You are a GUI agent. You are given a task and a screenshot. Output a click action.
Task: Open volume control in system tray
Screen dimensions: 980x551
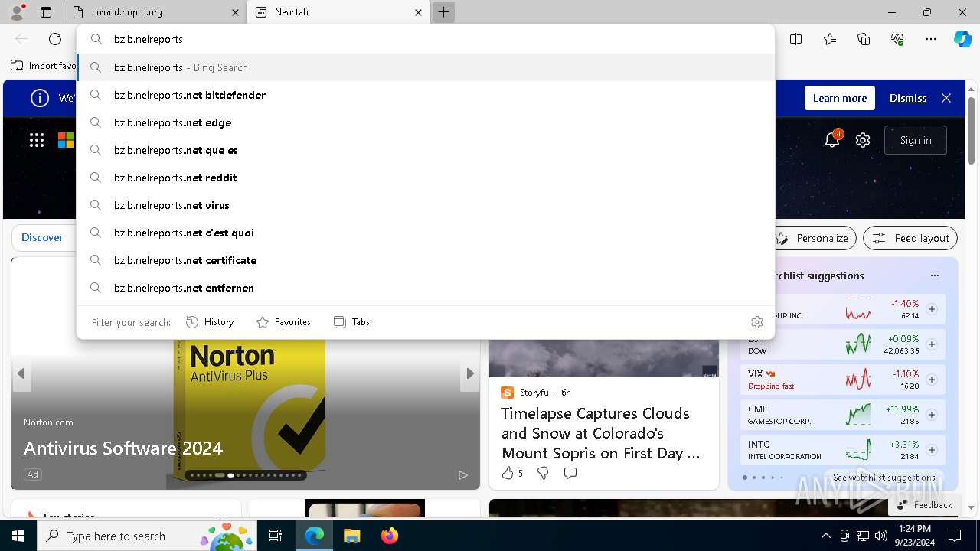click(880, 536)
